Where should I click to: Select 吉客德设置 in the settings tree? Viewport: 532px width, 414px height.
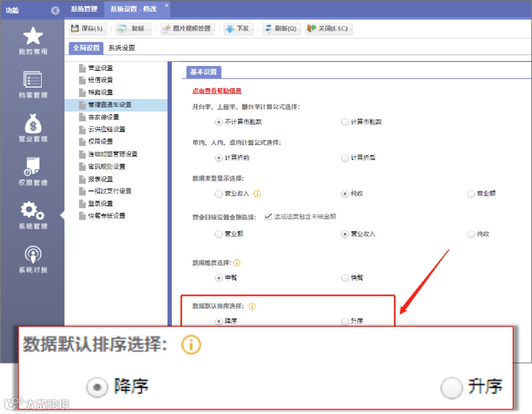point(103,117)
